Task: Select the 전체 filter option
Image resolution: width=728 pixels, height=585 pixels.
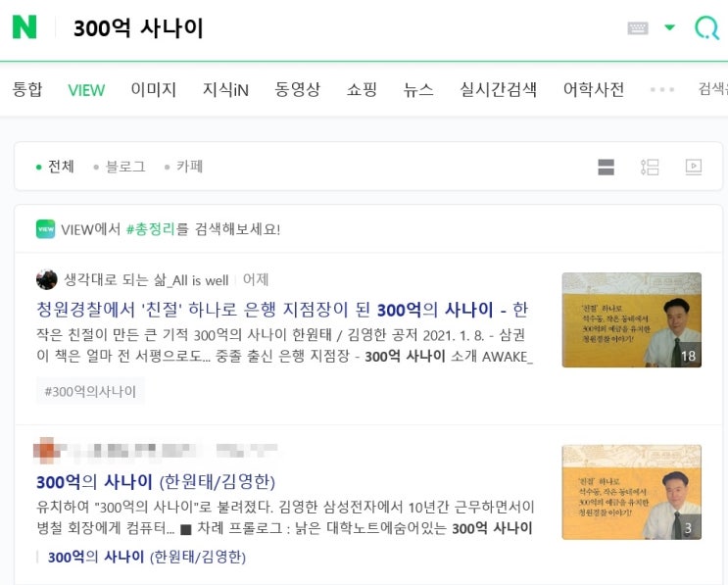Action: point(55,167)
